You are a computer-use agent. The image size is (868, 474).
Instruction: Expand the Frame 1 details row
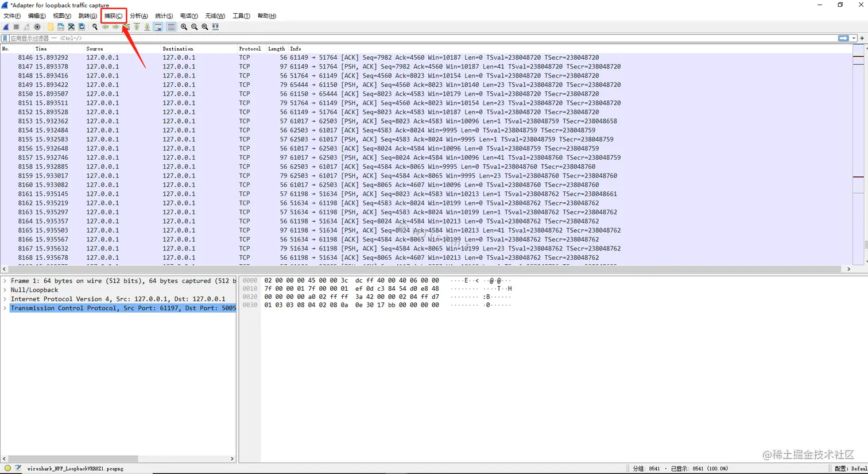(5, 281)
